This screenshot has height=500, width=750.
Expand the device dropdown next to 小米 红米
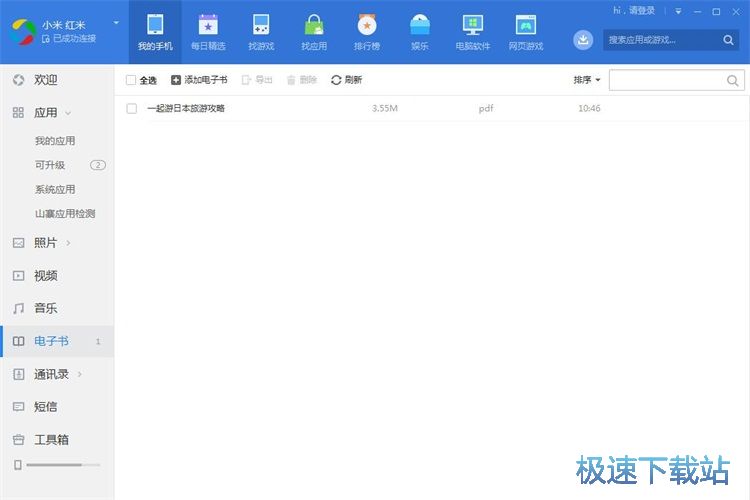coord(116,22)
